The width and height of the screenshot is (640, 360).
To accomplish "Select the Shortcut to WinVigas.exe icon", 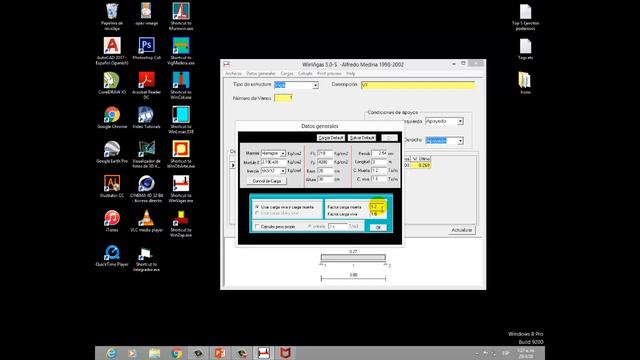I will coord(181,189).
